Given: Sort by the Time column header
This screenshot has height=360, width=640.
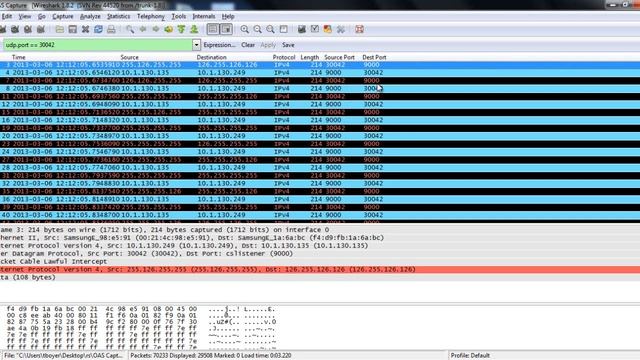Looking at the screenshot, I should (19, 57).
